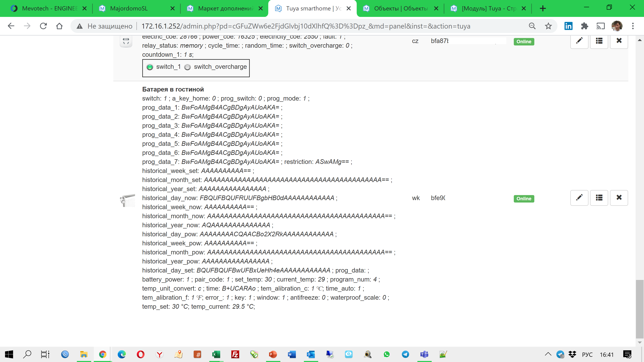Open the properties list for the wk radiator device
The height and width of the screenshot is (362, 644).
pos(599,198)
